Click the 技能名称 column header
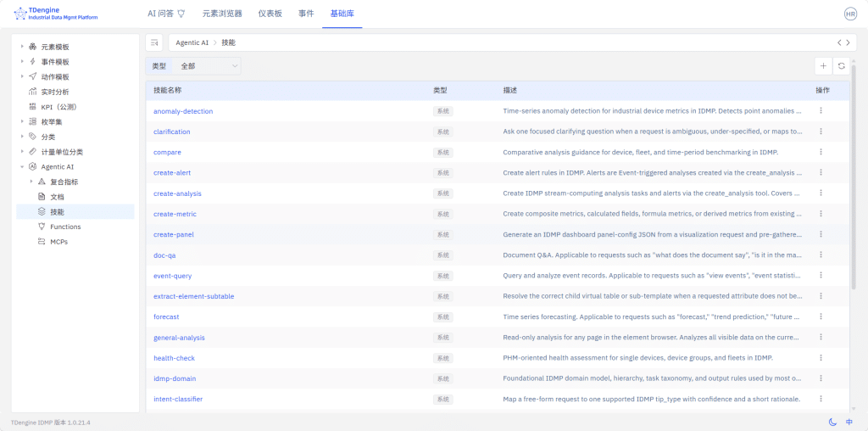The image size is (868, 431). [x=167, y=90]
